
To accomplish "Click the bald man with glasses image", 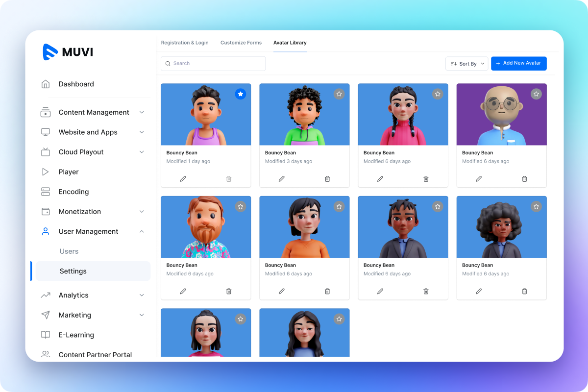I will tap(502, 114).
